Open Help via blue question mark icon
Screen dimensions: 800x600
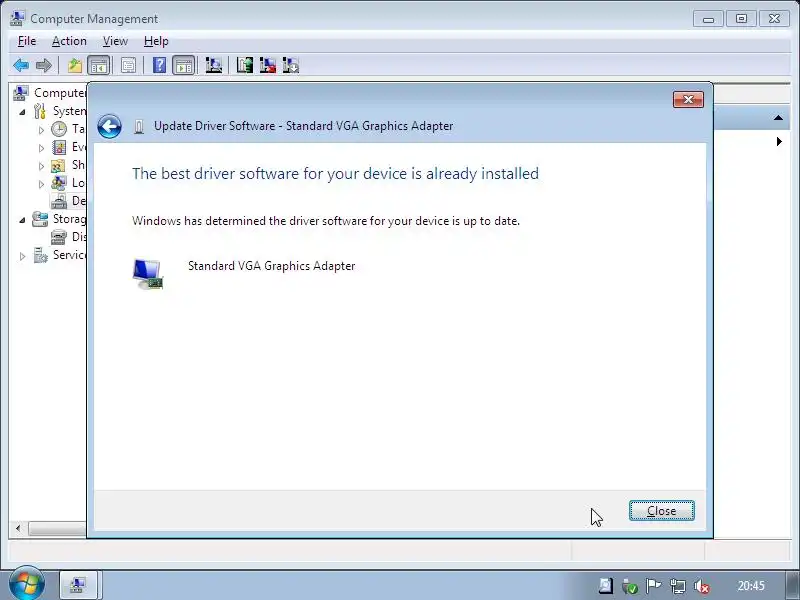pyautogui.click(x=159, y=65)
